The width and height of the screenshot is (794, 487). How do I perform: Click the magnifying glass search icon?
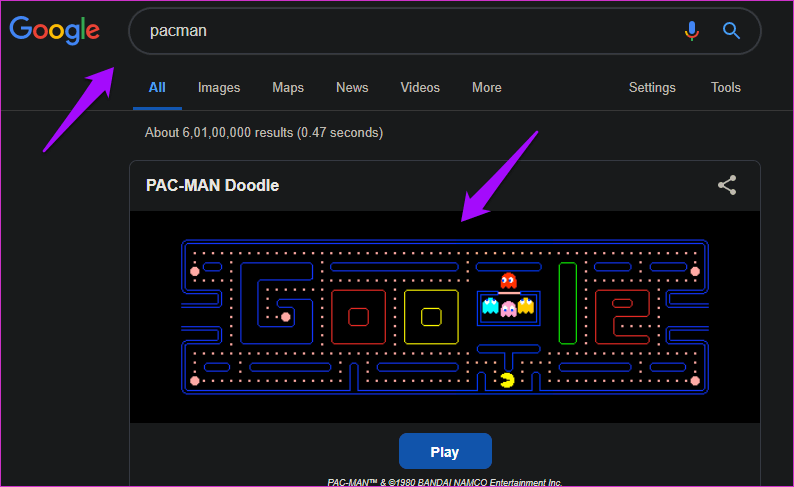click(731, 31)
